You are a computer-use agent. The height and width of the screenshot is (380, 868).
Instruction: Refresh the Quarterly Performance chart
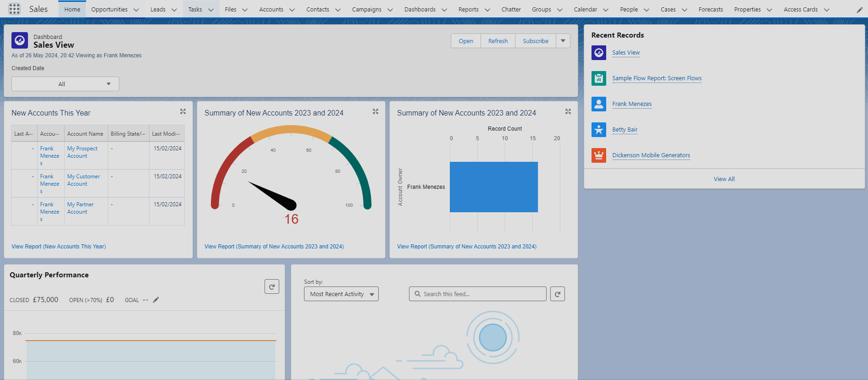point(272,286)
